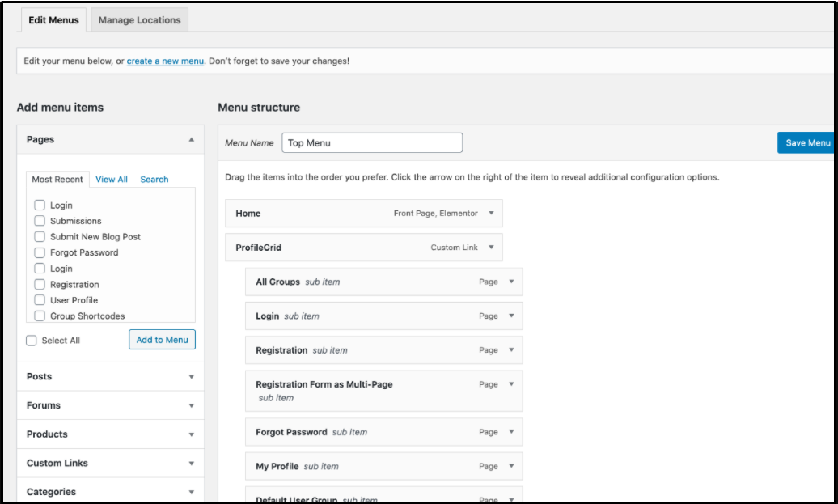Enable the User Profile page checkbox
Viewport: 838px width, 504px height.
[40, 300]
